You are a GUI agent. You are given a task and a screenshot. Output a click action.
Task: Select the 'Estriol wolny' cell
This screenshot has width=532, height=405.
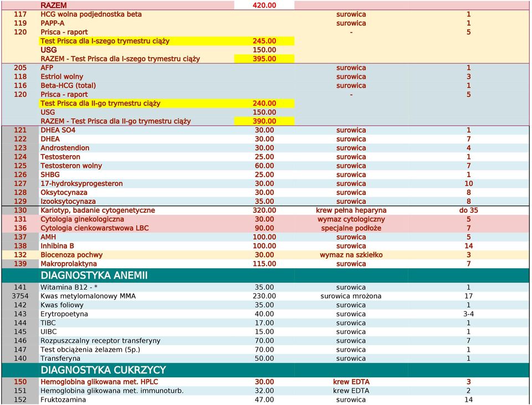coord(62,76)
